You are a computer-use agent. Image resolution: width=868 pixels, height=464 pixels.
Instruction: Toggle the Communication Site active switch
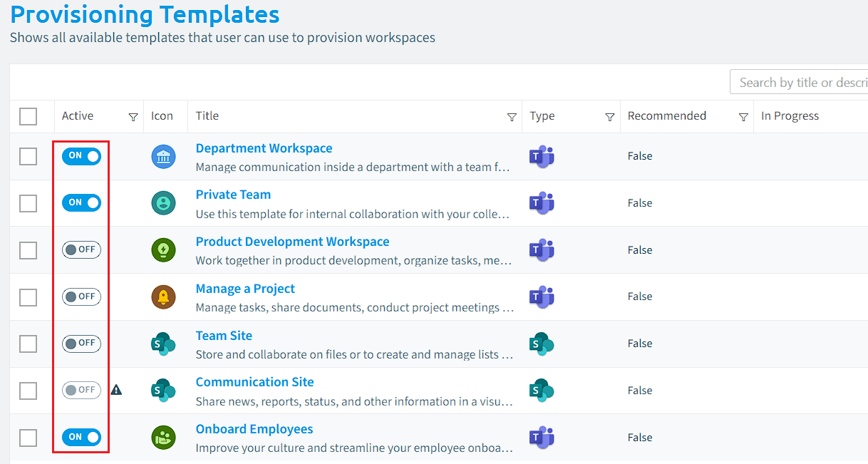(x=81, y=390)
